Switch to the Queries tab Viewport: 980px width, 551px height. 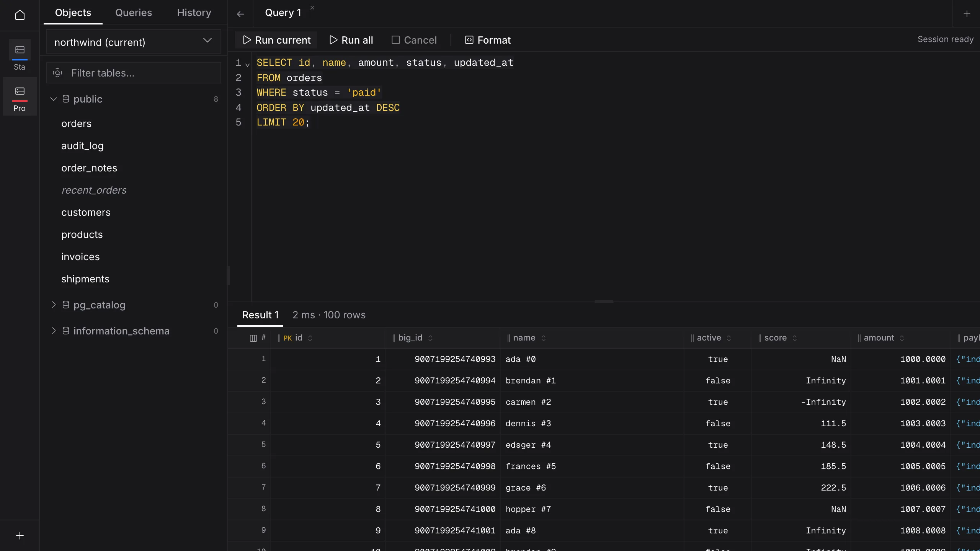(134, 13)
